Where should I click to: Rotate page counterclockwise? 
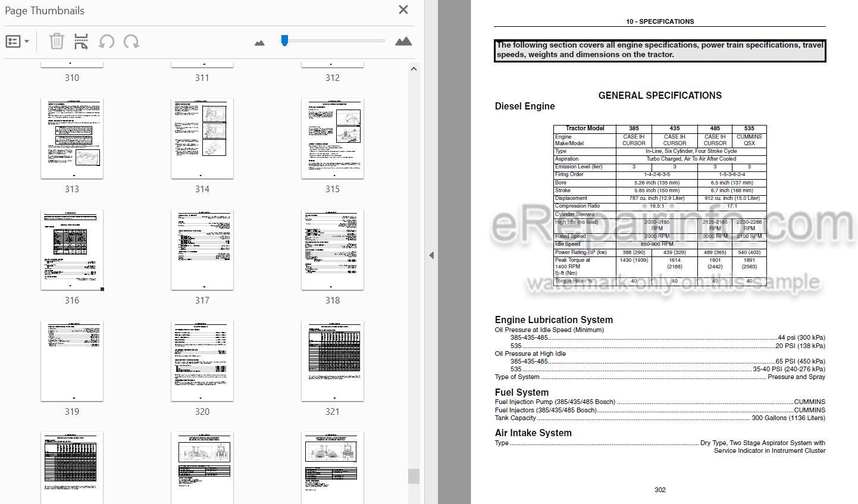pyautogui.click(x=107, y=41)
